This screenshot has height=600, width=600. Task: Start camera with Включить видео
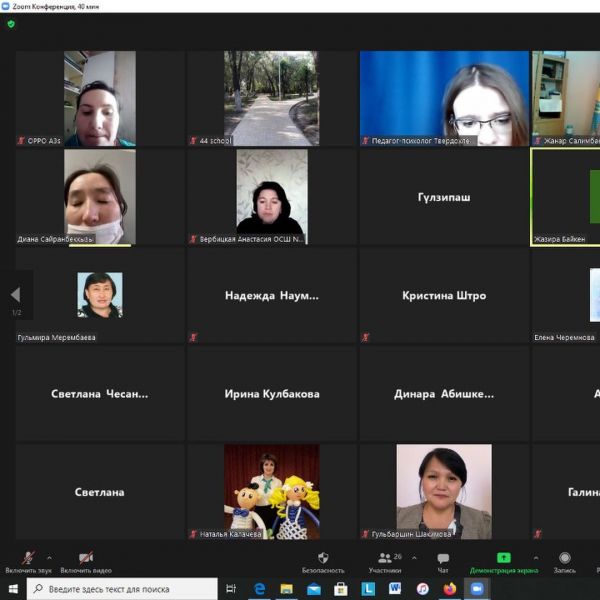(86, 562)
